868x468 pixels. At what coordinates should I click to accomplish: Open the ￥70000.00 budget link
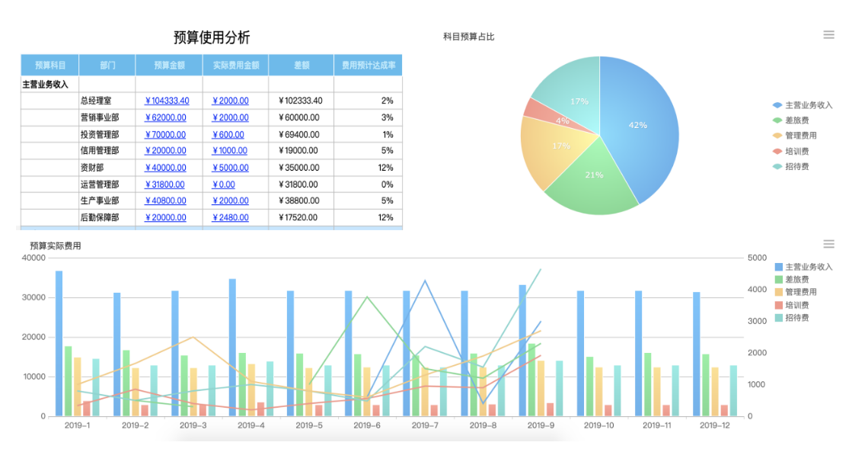pyautogui.click(x=164, y=134)
